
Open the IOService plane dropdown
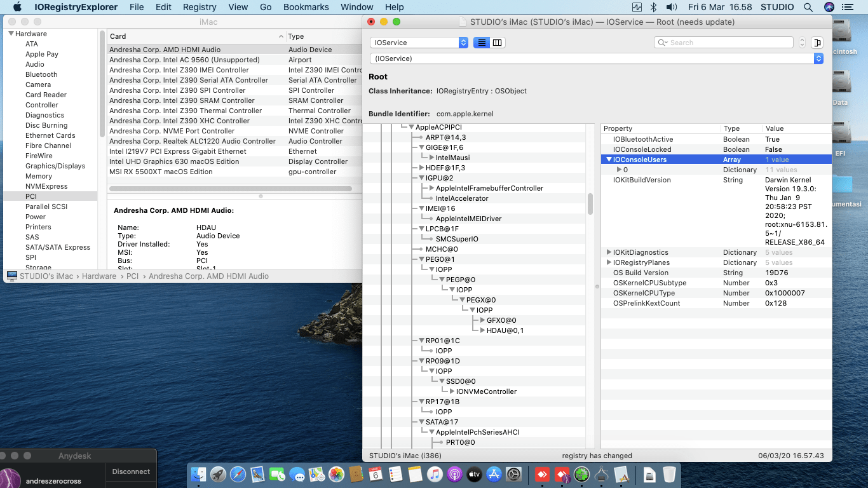click(x=419, y=43)
